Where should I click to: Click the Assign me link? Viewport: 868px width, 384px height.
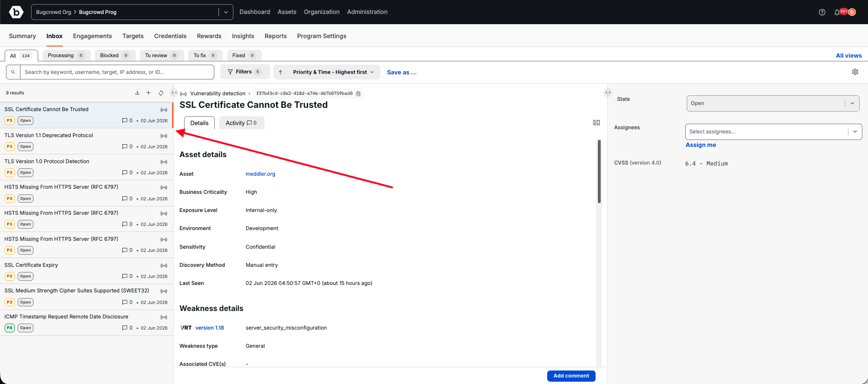pyautogui.click(x=701, y=145)
